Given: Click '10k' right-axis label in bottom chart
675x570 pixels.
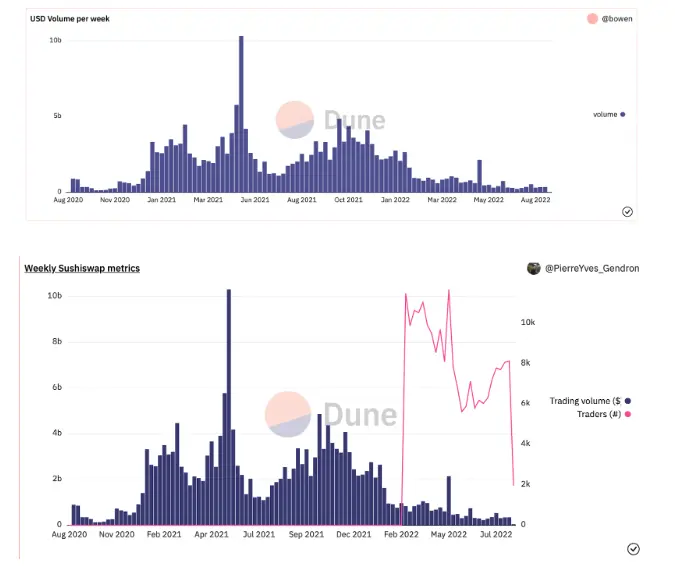Looking at the screenshot, I should coord(528,322).
